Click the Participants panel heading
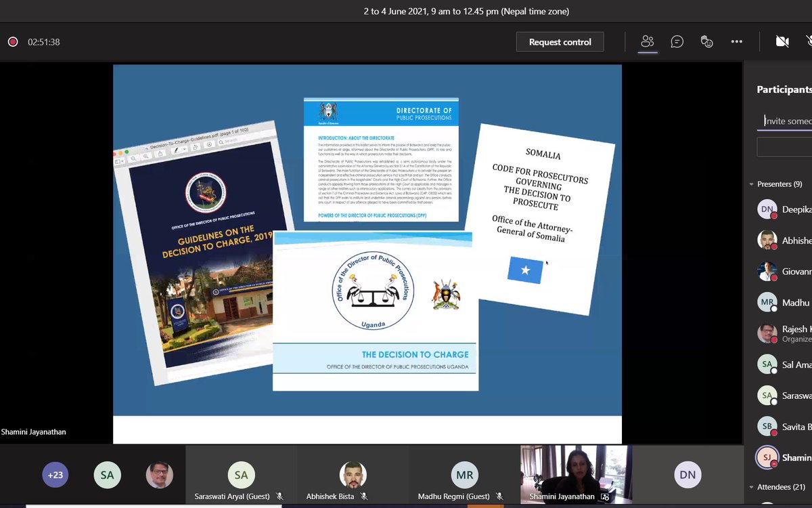812x508 pixels. click(784, 89)
